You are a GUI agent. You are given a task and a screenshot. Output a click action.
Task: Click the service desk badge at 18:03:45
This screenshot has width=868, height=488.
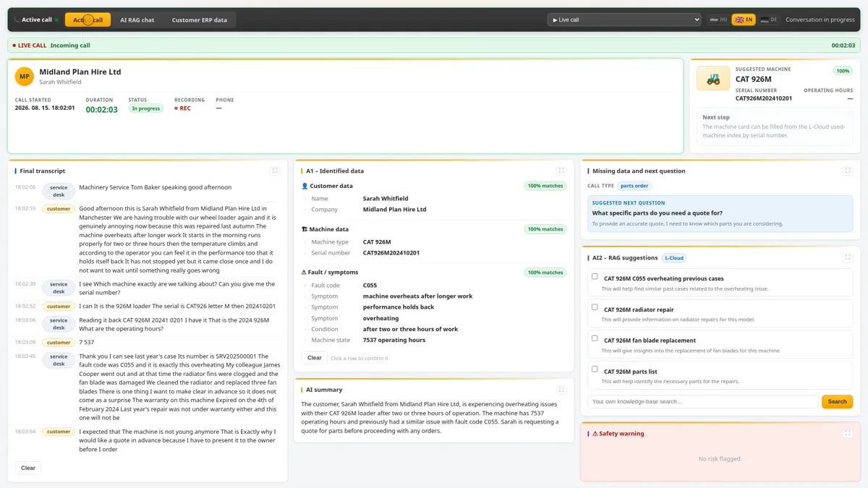[59, 359]
